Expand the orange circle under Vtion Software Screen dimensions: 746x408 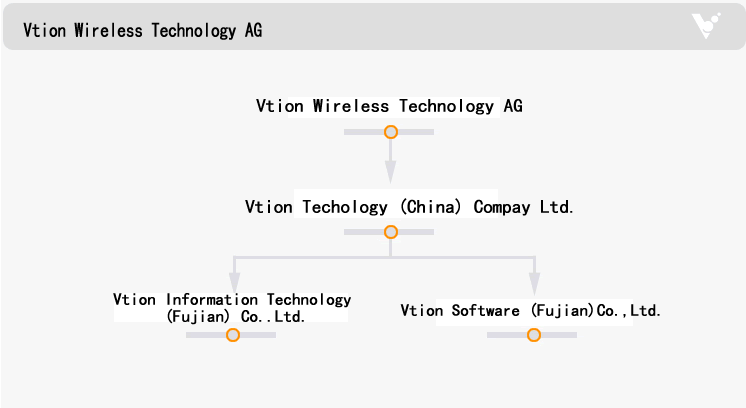[x=534, y=335]
